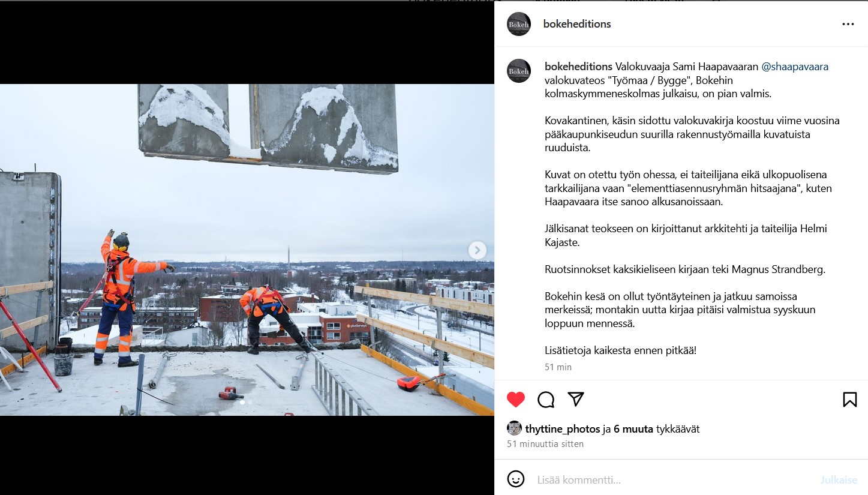Open the emoji picker smiley icon
Screen dimensions: 868x495
516,479
